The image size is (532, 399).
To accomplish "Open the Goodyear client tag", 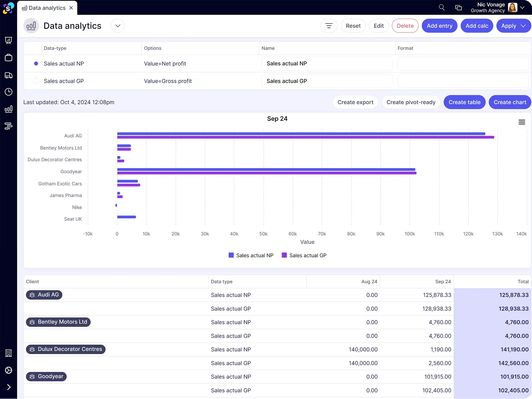I will tap(46, 377).
